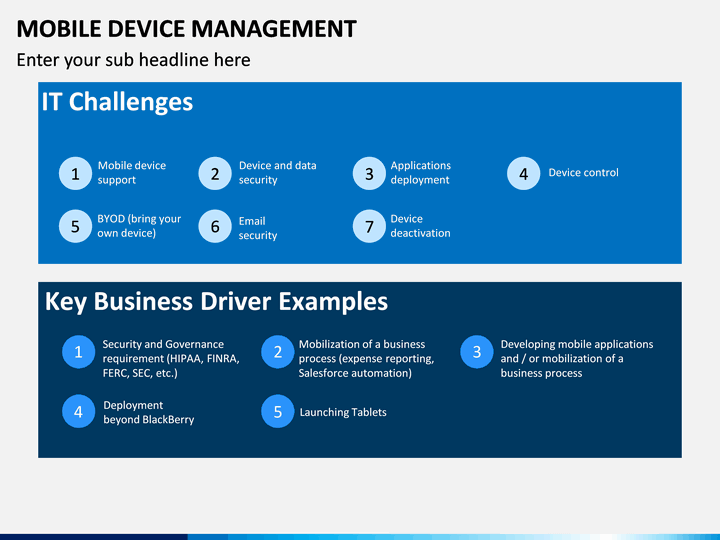Select the 'Device deactivation' text
Image resolution: width=720 pixels, height=540 pixels.
(420, 226)
